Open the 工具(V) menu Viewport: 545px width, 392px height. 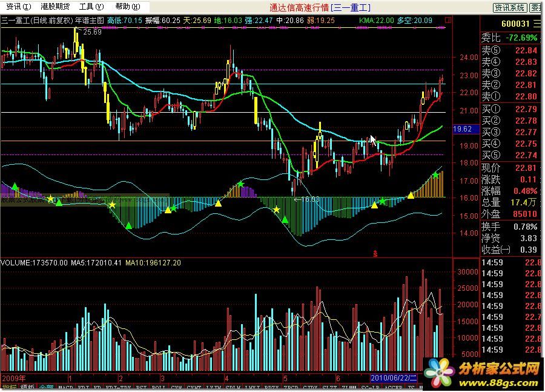(x=91, y=6)
